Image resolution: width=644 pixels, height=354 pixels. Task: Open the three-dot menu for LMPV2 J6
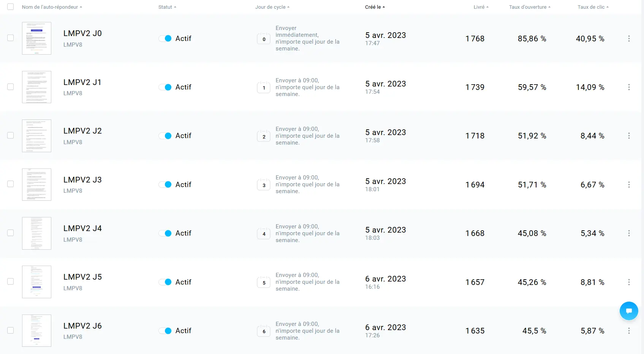[629, 331]
